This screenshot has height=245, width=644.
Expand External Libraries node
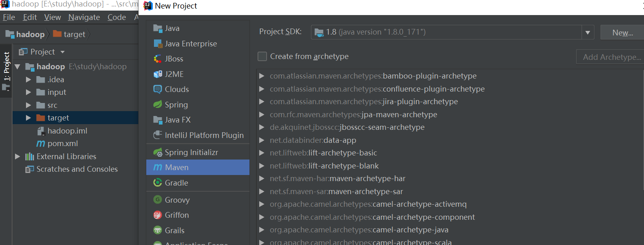(17, 156)
